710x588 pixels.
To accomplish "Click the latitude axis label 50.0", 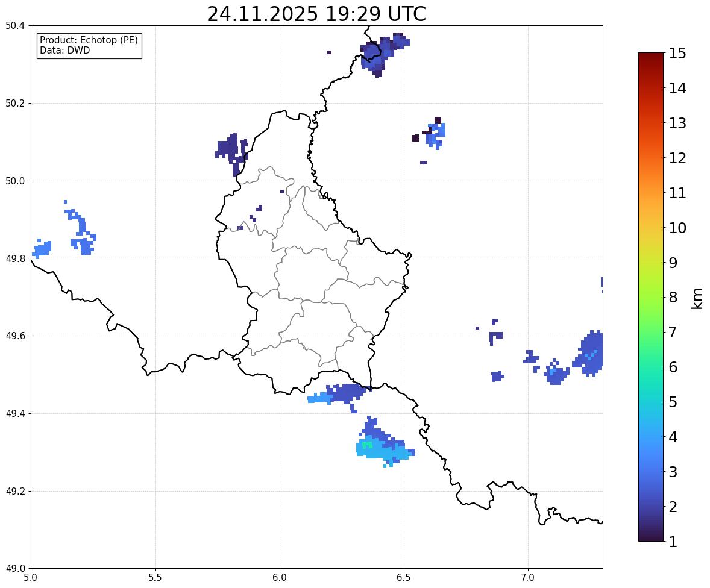I will tap(15, 181).
